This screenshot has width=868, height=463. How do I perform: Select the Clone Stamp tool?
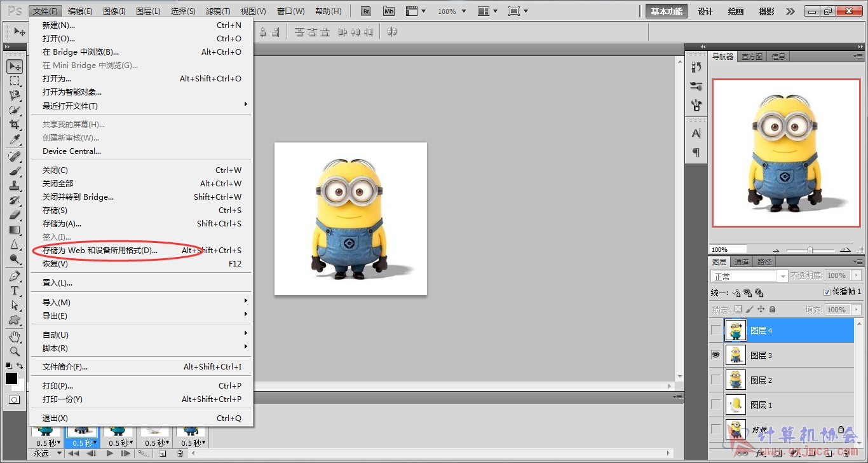(x=14, y=186)
